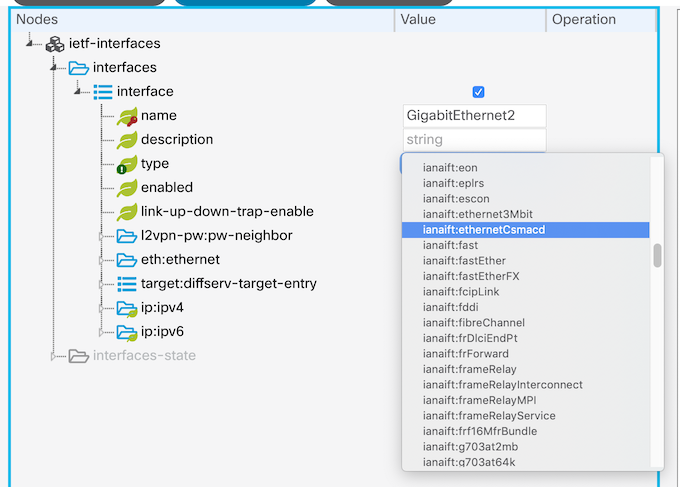Choose ianaift:fibreChannel option
680x487 pixels.
[525, 323]
